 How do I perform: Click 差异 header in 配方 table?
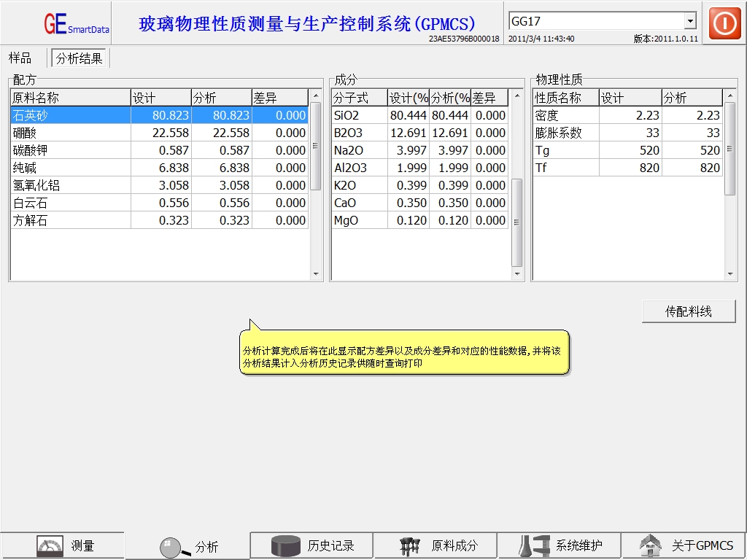(280, 98)
